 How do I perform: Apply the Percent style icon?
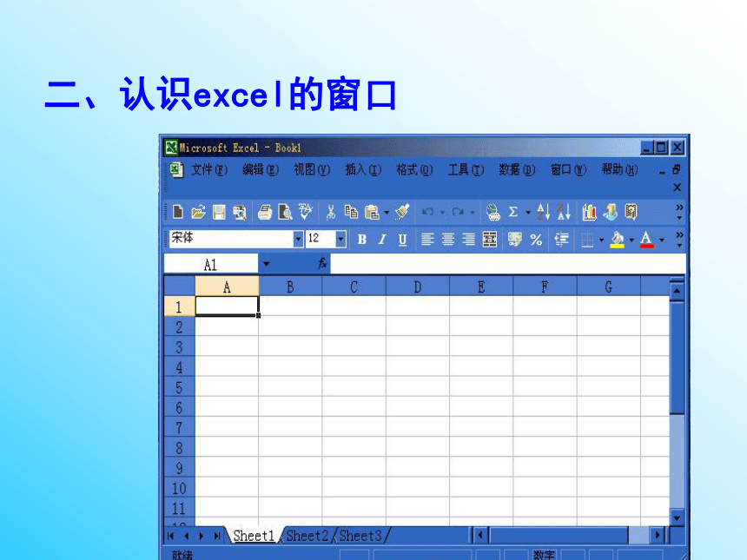[x=536, y=239]
